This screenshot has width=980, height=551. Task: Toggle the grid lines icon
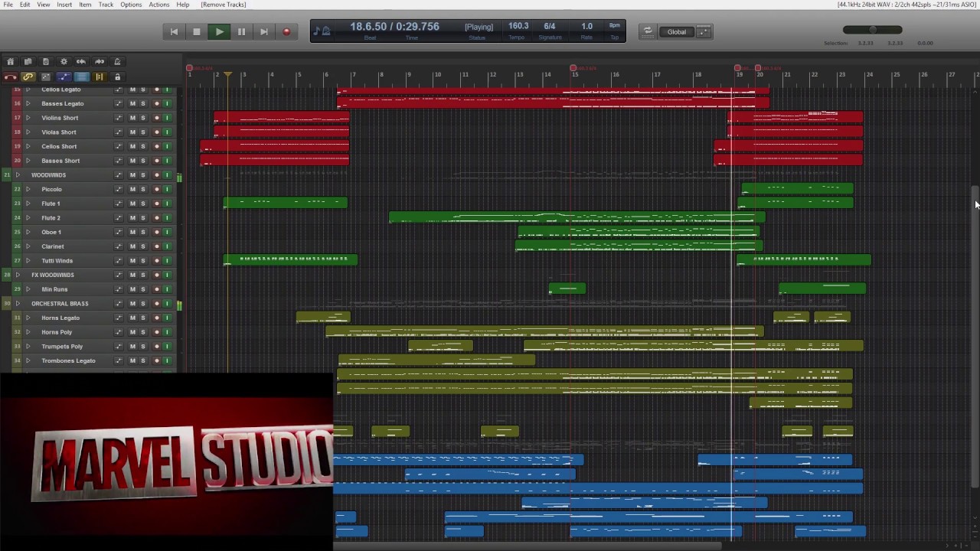pyautogui.click(x=81, y=77)
